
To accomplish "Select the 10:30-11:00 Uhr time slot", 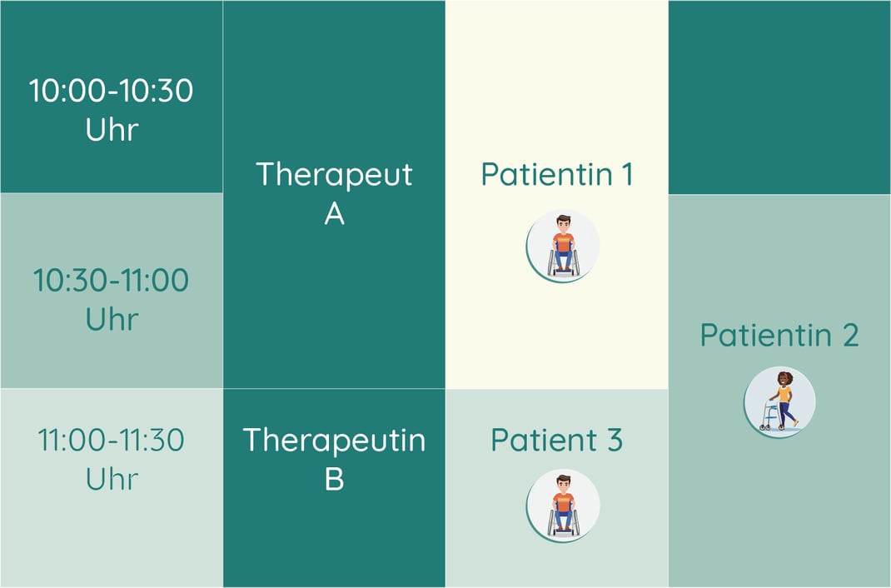I will point(112,291).
